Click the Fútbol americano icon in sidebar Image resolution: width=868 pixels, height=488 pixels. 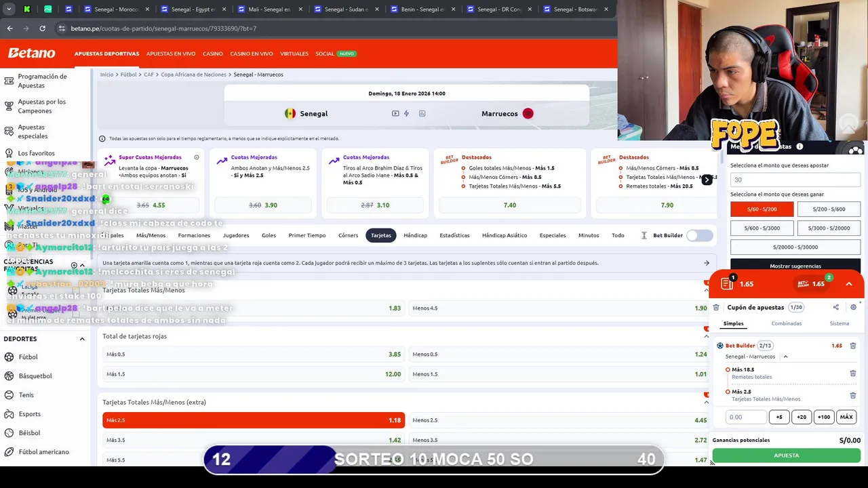tap(9, 452)
